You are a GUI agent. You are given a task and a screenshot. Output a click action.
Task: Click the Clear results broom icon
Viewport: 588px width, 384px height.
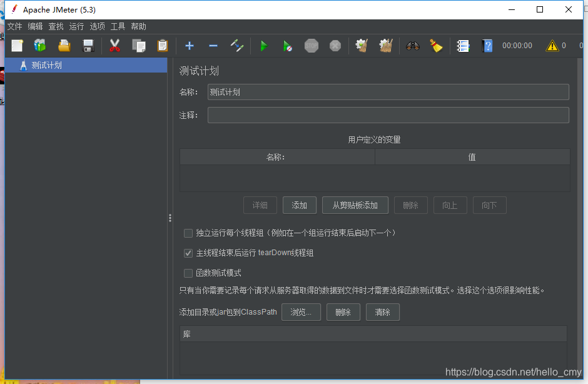click(362, 46)
